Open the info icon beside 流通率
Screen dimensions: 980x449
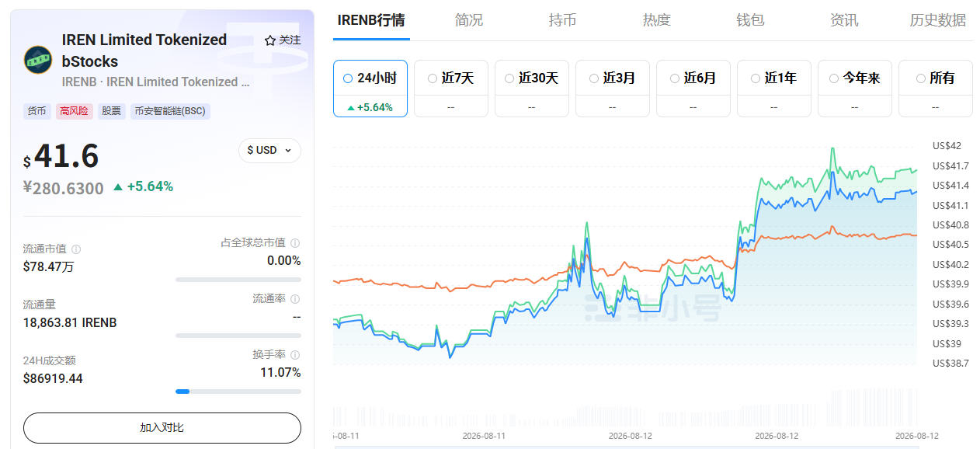(295, 299)
